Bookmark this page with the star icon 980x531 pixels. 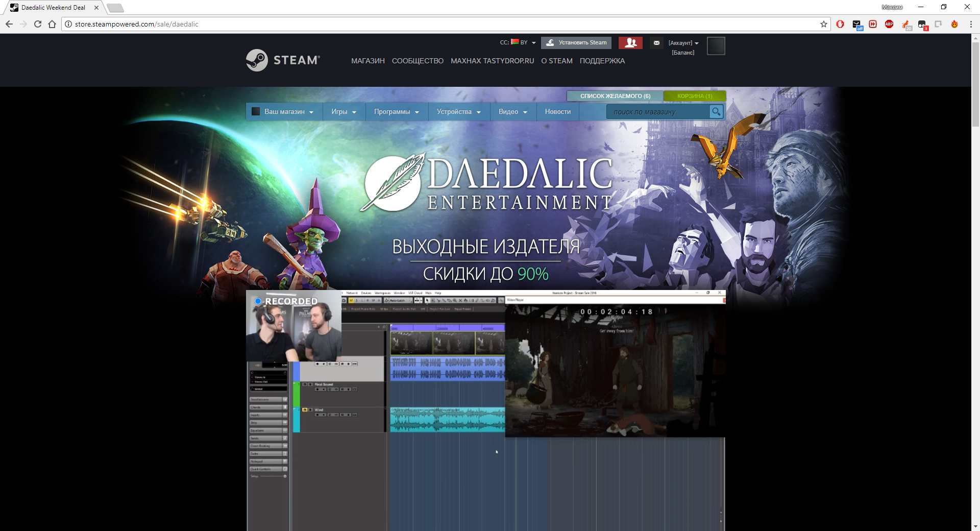point(824,24)
